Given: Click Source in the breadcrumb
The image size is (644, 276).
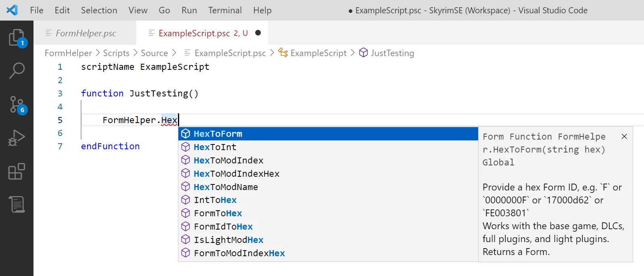Looking at the screenshot, I should click(154, 53).
